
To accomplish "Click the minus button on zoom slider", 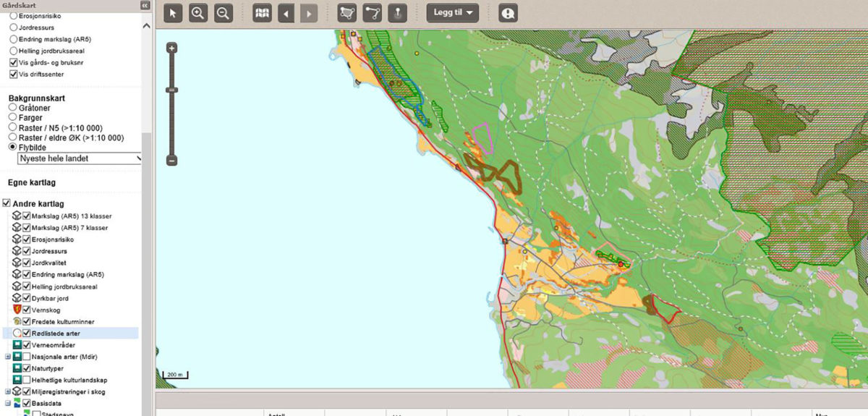I will click(x=171, y=160).
